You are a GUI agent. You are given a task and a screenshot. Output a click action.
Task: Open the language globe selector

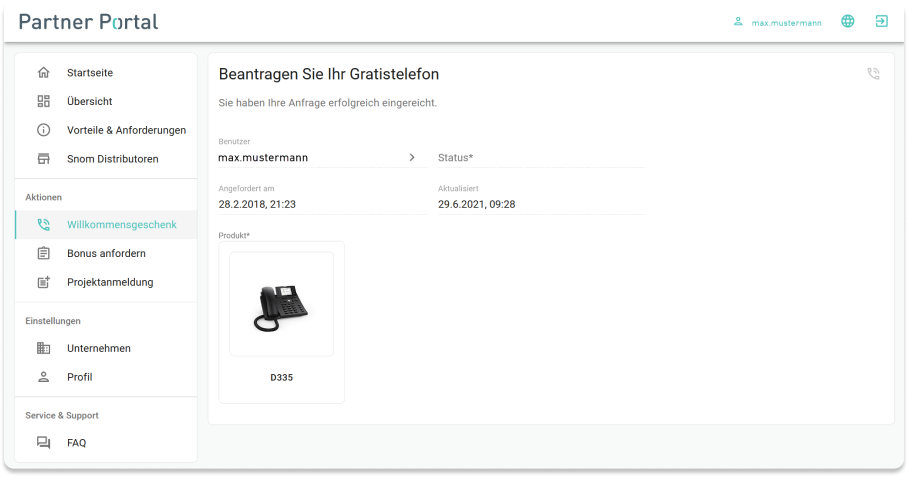tap(848, 21)
